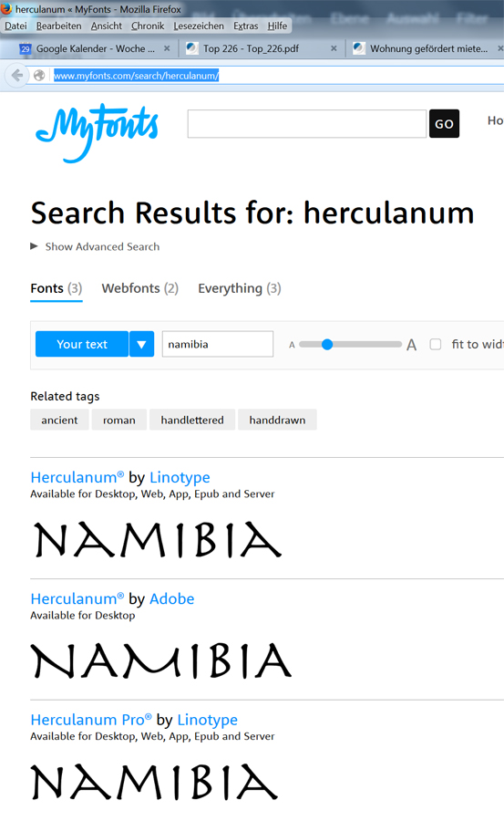Close the Google Kalender tab
The width and height of the screenshot is (504, 821).
point(167,48)
